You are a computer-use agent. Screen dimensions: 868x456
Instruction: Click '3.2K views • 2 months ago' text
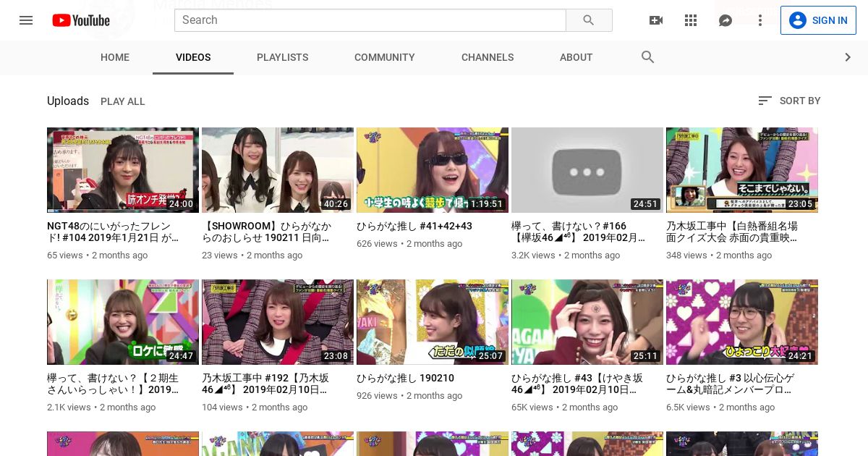[566, 256]
